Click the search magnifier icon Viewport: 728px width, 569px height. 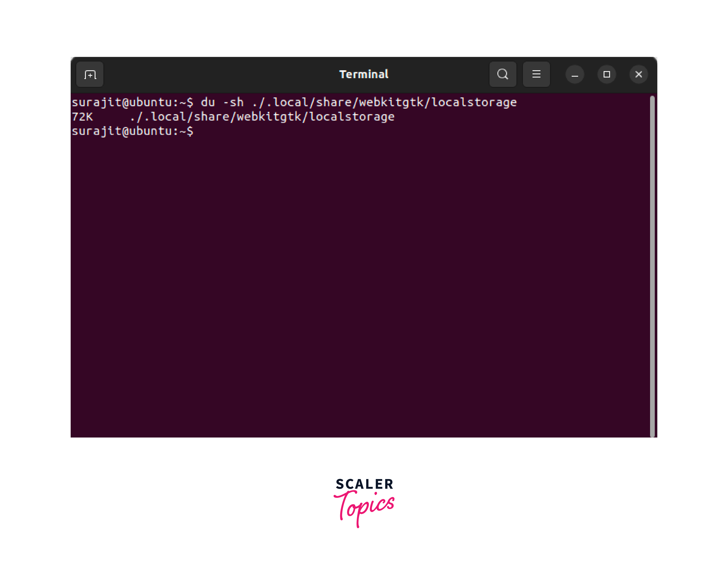coord(503,74)
